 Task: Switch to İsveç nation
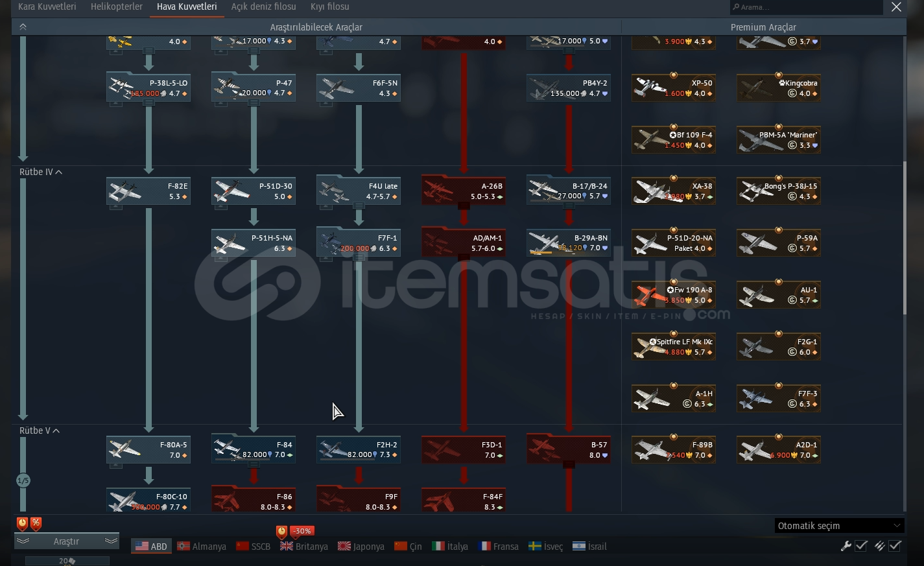click(x=545, y=547)
